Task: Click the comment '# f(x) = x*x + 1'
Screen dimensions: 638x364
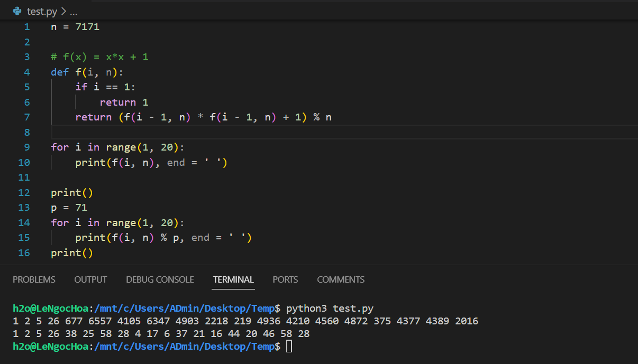Action: point(99,57)
